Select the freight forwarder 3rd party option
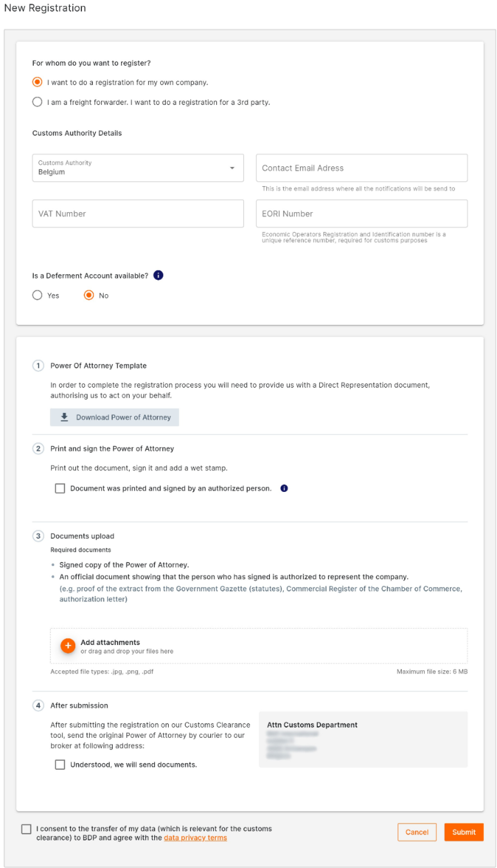The width and height of the screenshot is (497, 868). click(x=37, y=102)
